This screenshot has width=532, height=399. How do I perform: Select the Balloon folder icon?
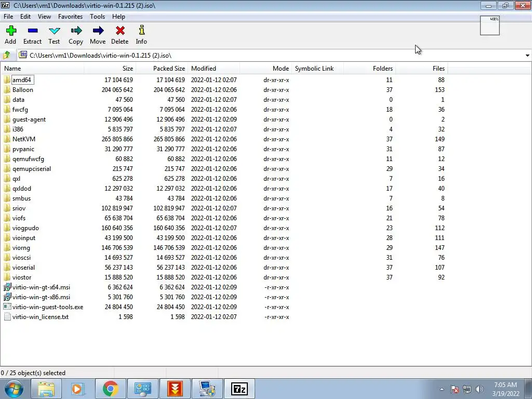[7, 89]
